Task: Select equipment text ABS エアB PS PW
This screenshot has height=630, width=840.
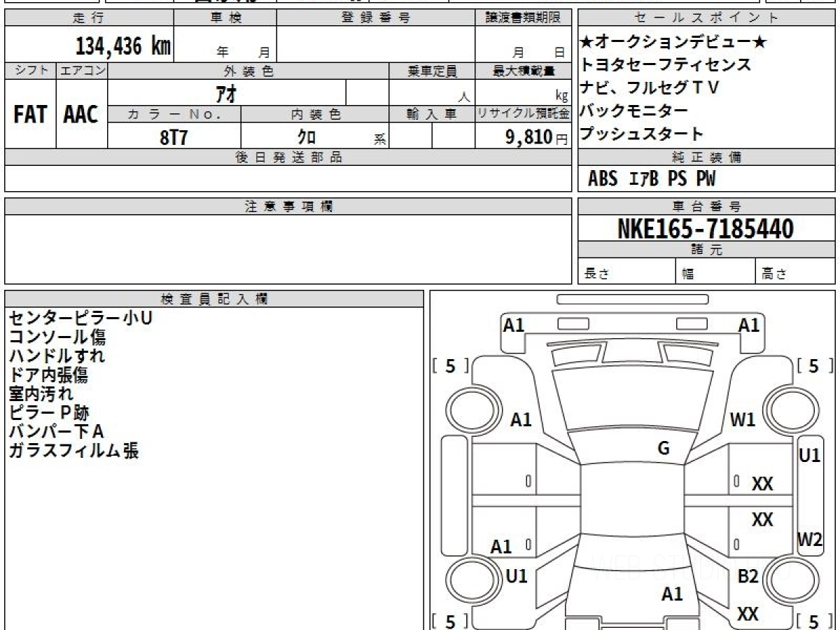Action: 652,179
